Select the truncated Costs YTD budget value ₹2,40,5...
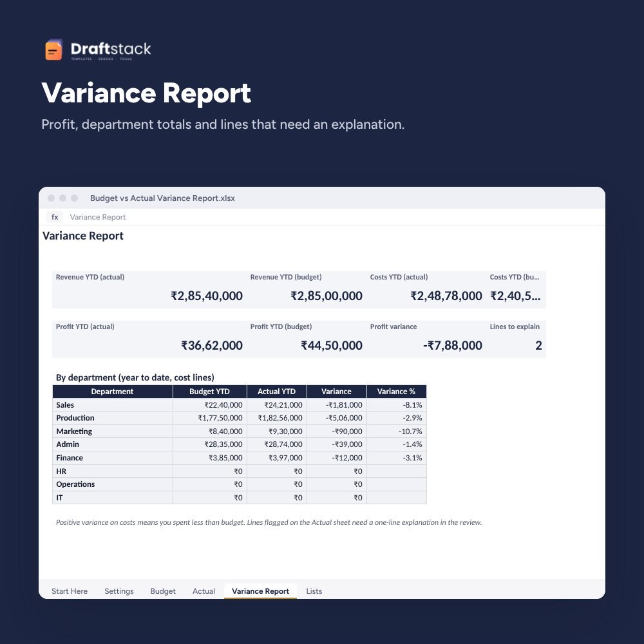This screenshot has width=644, height=644. (x=515, y=296)
